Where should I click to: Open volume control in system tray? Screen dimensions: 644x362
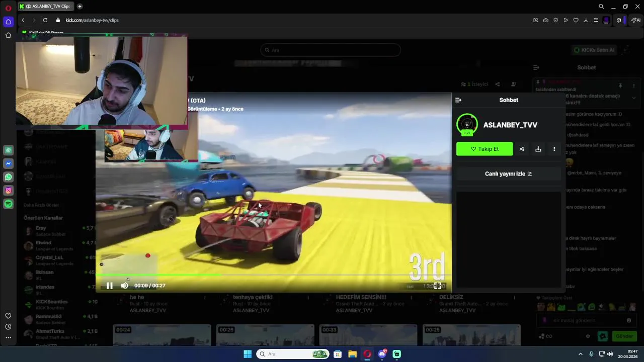click(610, 354)
